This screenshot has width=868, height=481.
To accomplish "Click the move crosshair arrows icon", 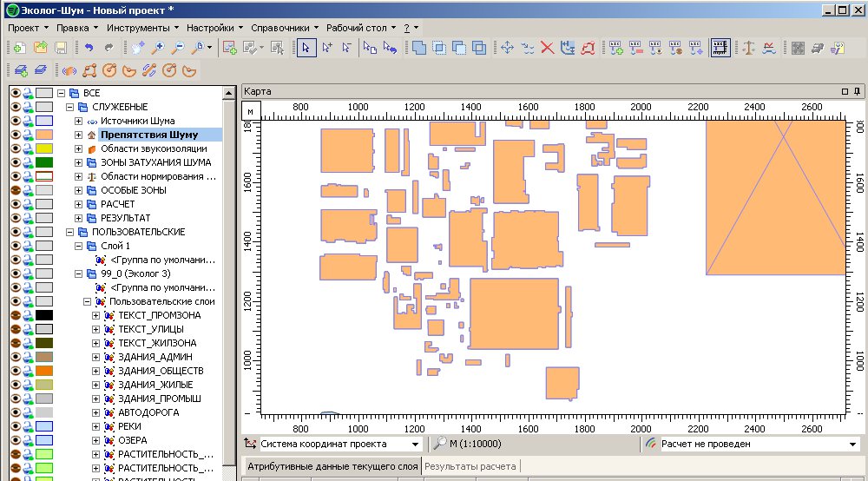I will click(x=509, y=49).
